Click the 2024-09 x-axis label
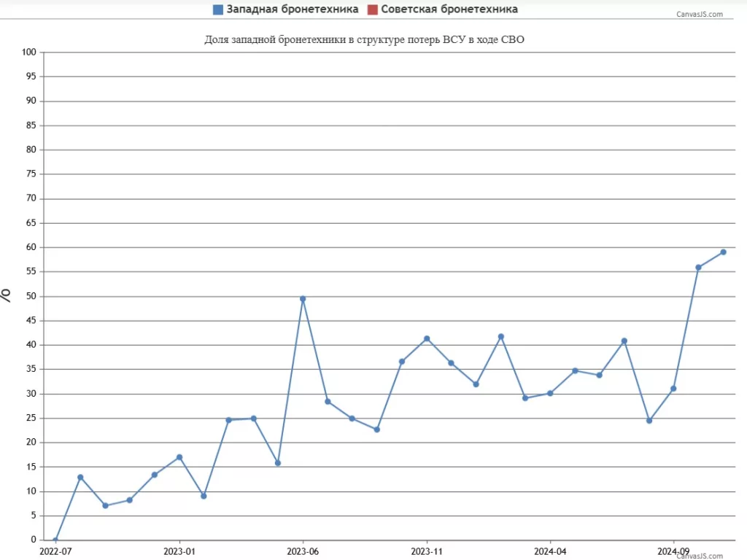Image resolution: width=747 pixels, height=560 pixels. coord(673,551)
